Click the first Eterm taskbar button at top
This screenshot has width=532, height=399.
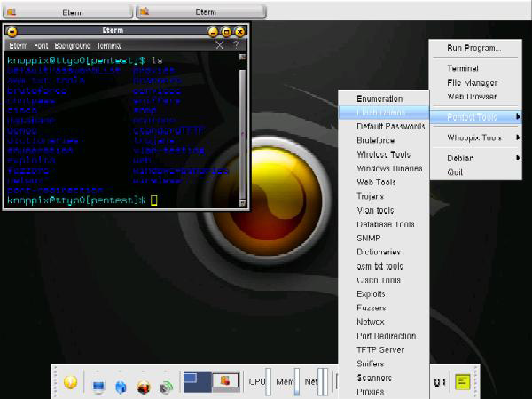point(66,12)
